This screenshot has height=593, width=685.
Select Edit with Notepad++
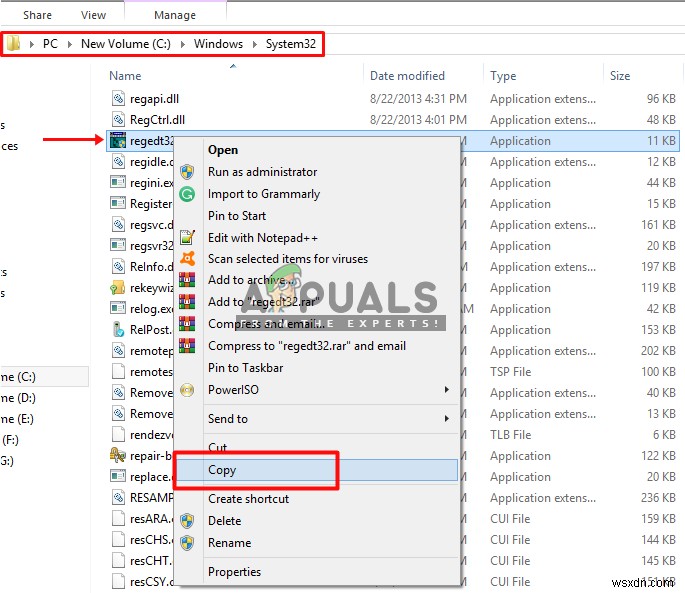pyautogui.click(x=263, y=237)
